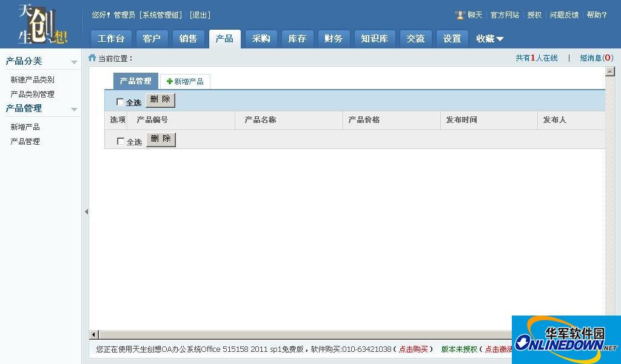This screenshot has height=364, width=621.
Task: Open the 财务 navigation tab
Action: coord(334,39)
